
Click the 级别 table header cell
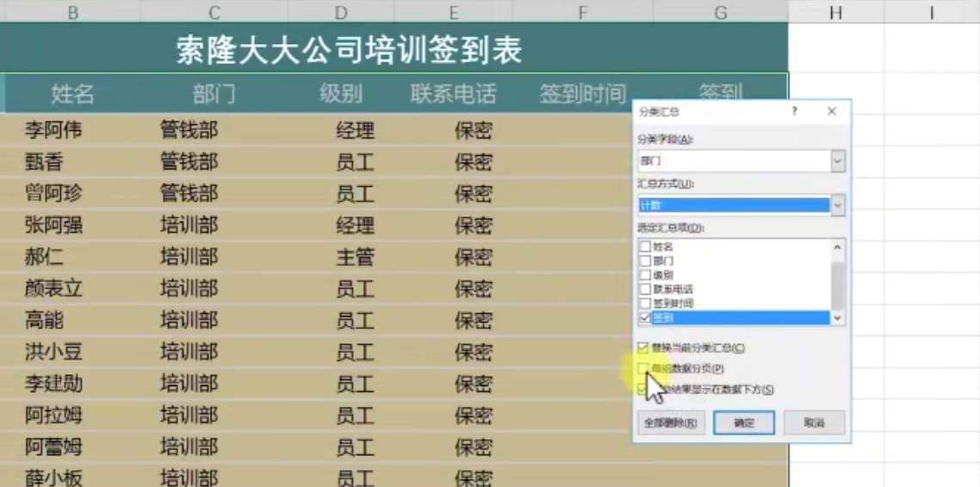[341, 94]
